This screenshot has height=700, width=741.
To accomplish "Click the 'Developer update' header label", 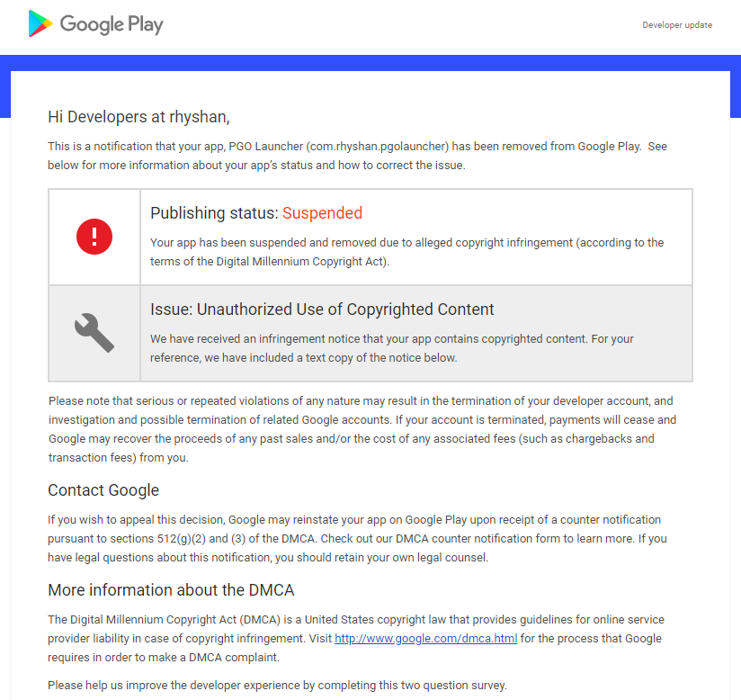I will [677, 25].
